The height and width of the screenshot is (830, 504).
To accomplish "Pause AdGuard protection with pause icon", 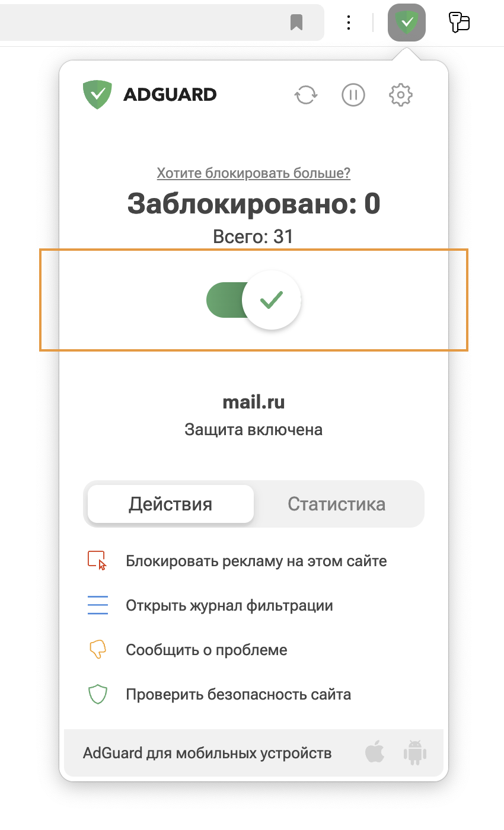I will click(x=353, y=95).
